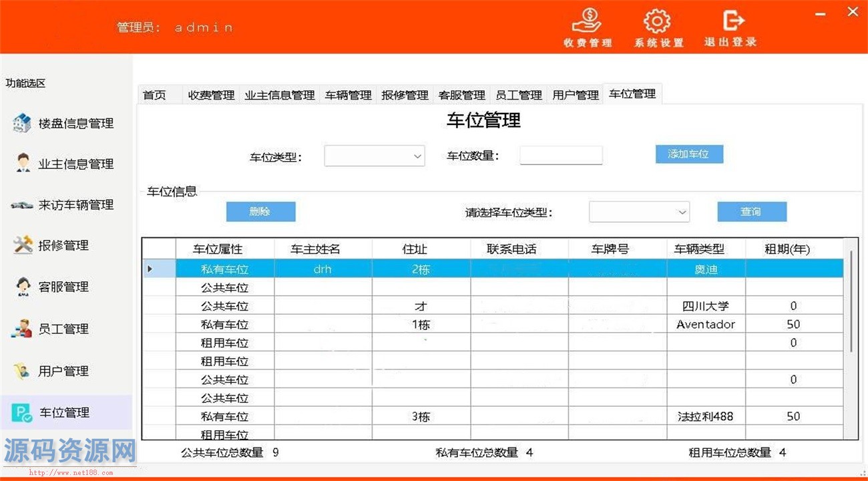Click the 查询 button

[x=751, y=212]
